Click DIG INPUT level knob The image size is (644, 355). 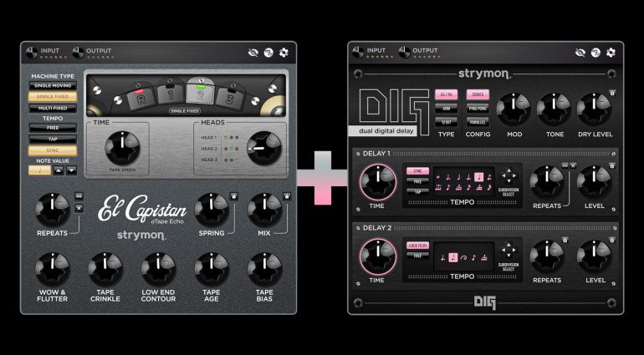coord(359,53)
